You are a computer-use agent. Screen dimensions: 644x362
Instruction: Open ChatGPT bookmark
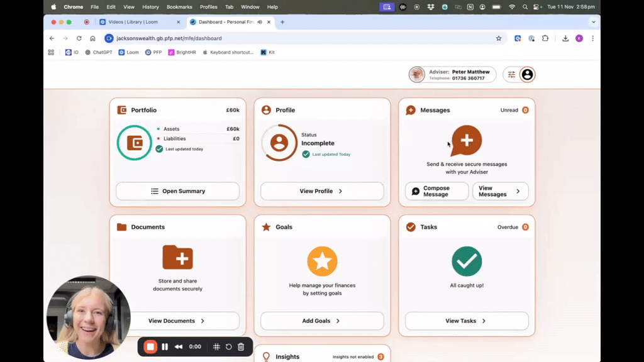(x=98, y=53)
